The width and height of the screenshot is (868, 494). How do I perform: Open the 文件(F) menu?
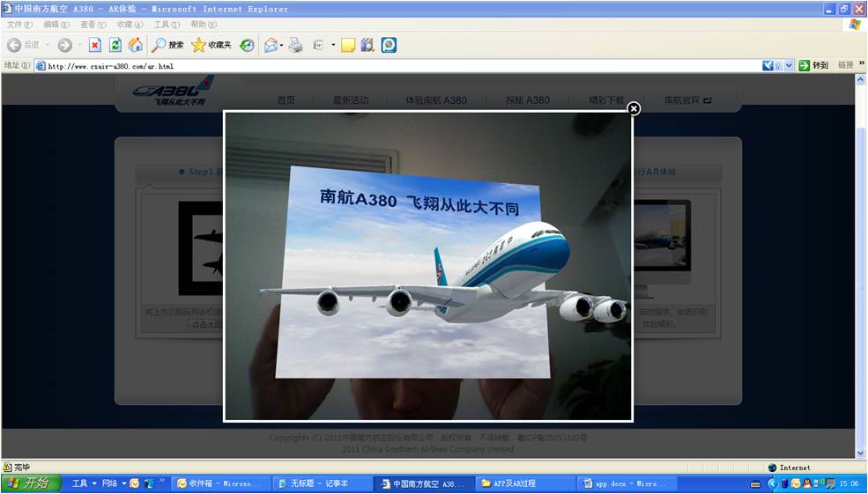[19, 25]
